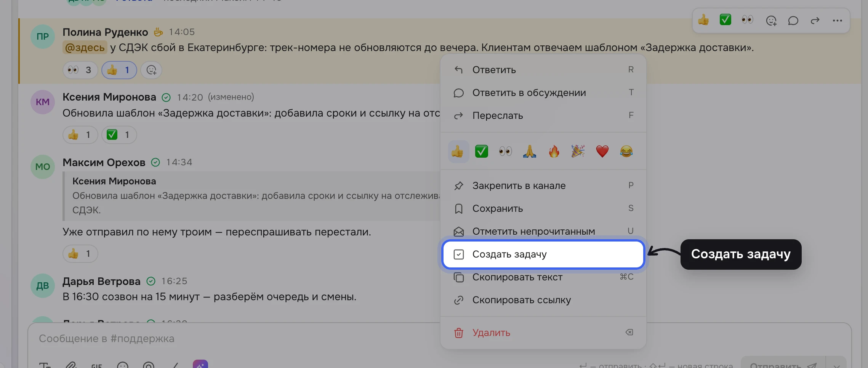Screen dimensions: 868x368
Task: Pick praying hands emoji in context menu
Action: tap(530, 152)
